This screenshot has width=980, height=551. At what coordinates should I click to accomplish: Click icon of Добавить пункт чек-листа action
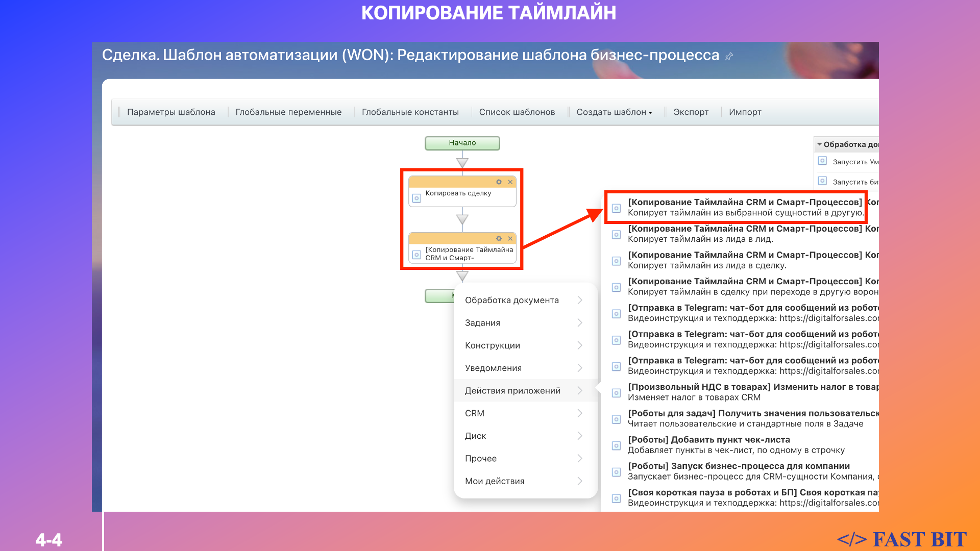617,445
